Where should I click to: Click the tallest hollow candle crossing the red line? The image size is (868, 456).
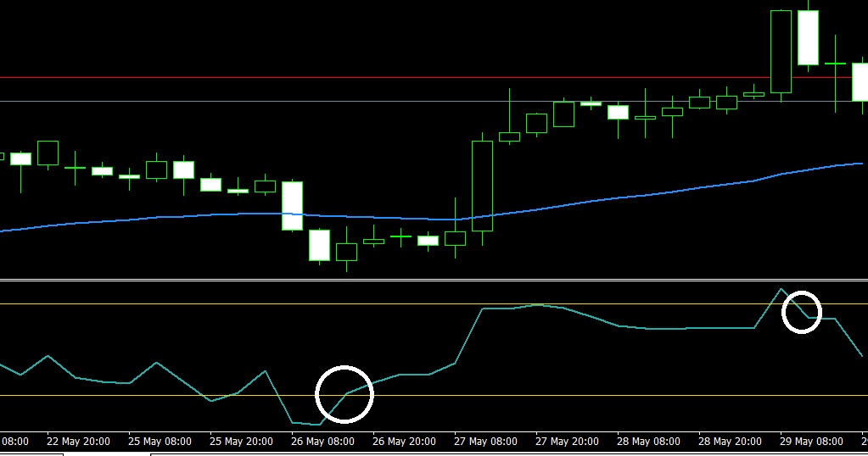point(781,51)
